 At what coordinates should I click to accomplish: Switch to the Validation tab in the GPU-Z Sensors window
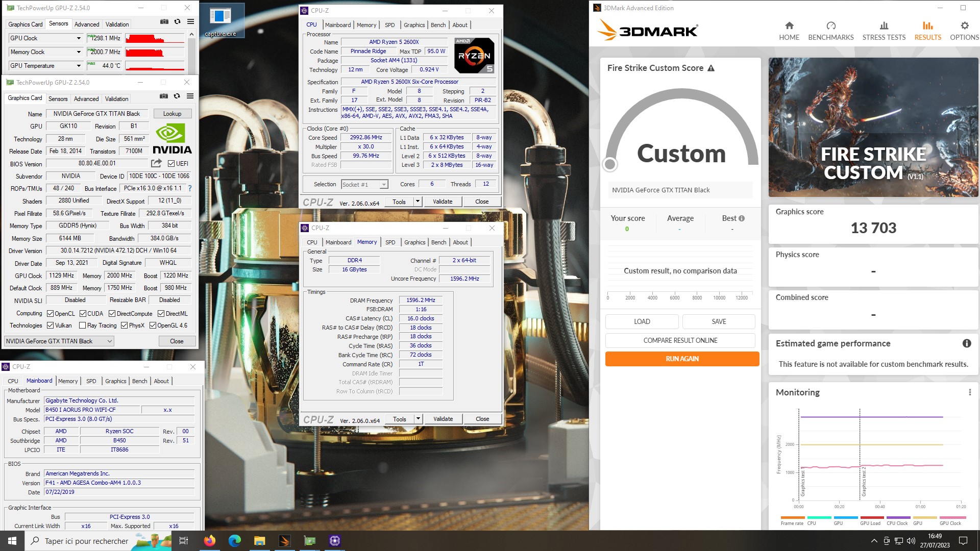click(117, 24)
